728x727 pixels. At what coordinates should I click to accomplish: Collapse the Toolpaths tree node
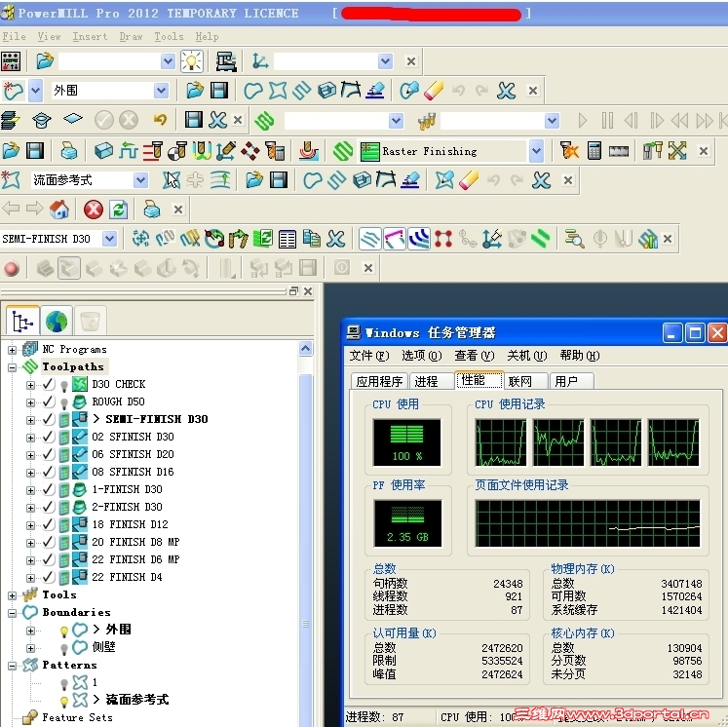pyautogui.click(x=12, y=367)
